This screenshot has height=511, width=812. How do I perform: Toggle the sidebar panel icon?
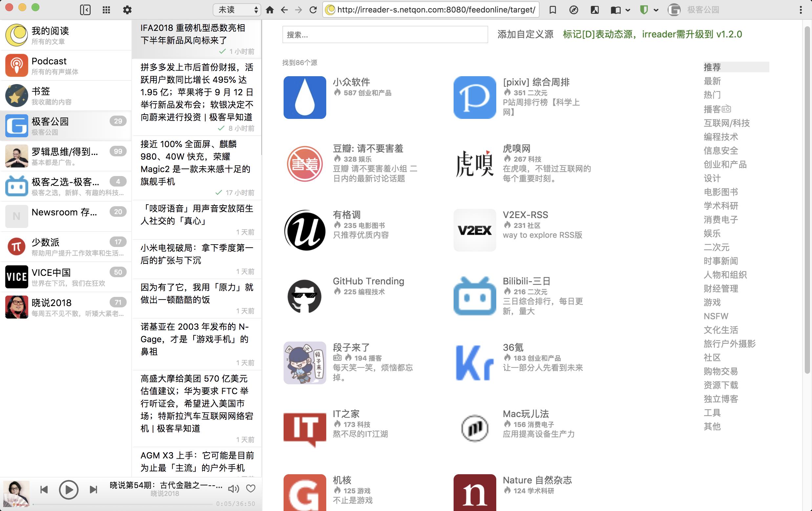coord(85,10)
